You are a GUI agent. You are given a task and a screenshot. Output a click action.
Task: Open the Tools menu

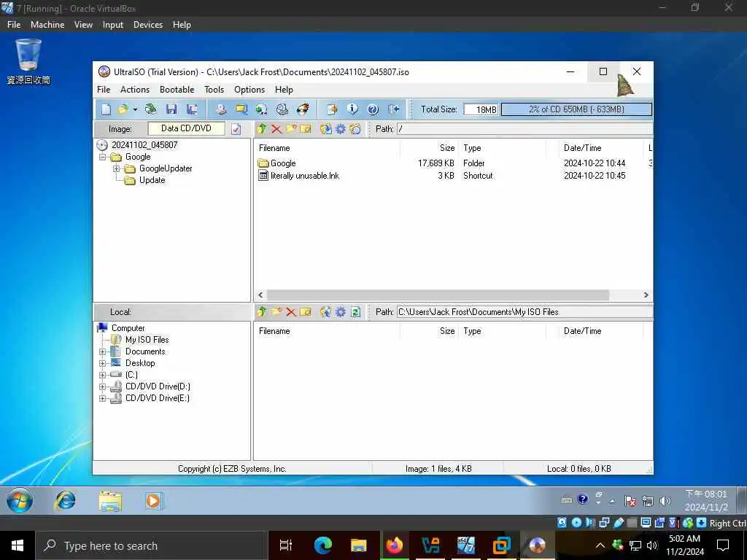click(214, 90)
